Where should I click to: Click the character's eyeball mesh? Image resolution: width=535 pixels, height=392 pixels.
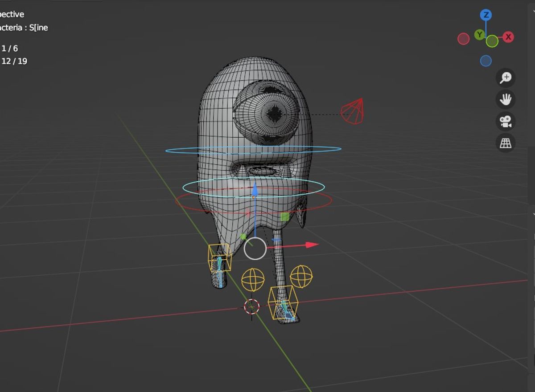point(267,113)
